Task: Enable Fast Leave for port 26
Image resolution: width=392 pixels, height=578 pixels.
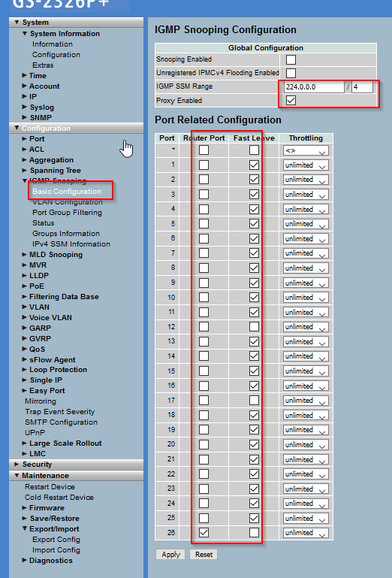Action: click(254, 533)
